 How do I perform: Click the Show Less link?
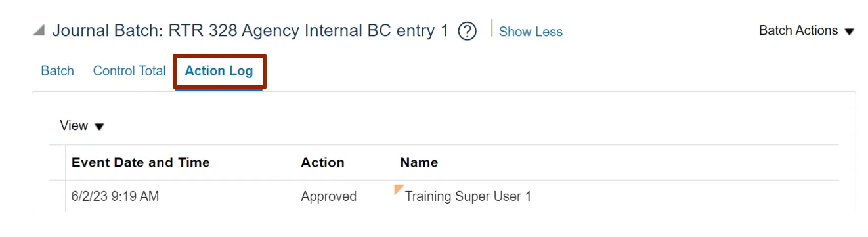coord(531,32)
